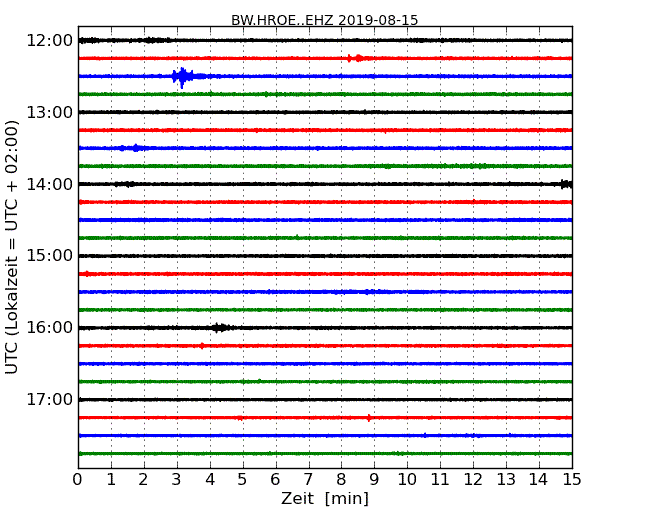
Task: Click the "14:00" time tick label
Action: pyautogui.click(x=50, y=184)
